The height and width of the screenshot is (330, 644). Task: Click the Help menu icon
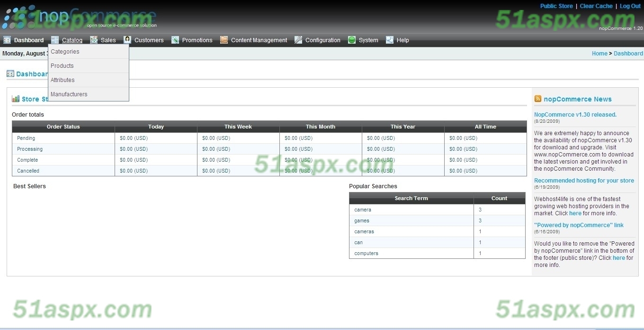point(390,40)
